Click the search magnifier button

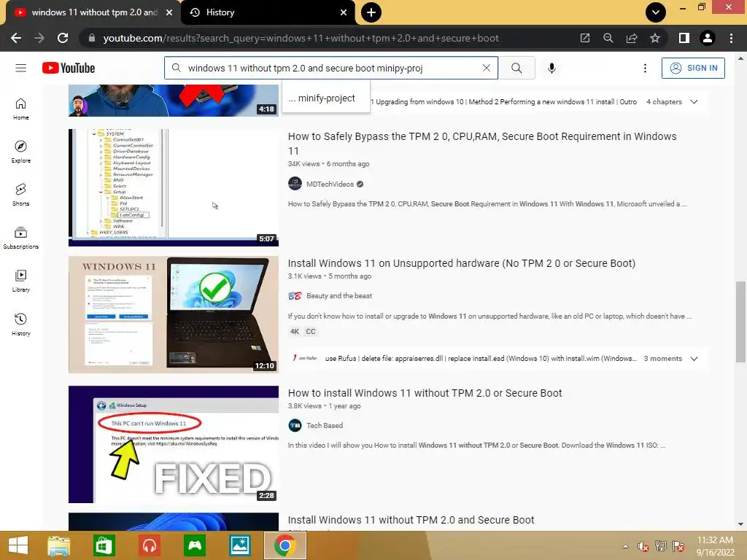516,68
